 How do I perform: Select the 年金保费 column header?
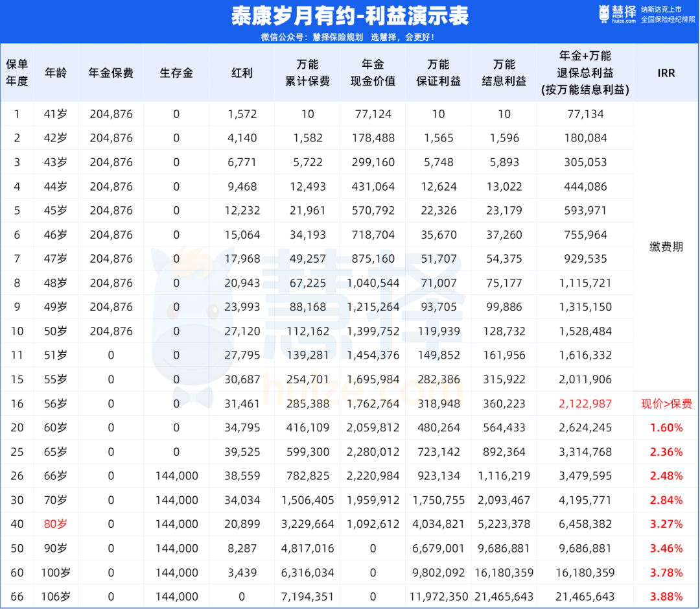111,73
